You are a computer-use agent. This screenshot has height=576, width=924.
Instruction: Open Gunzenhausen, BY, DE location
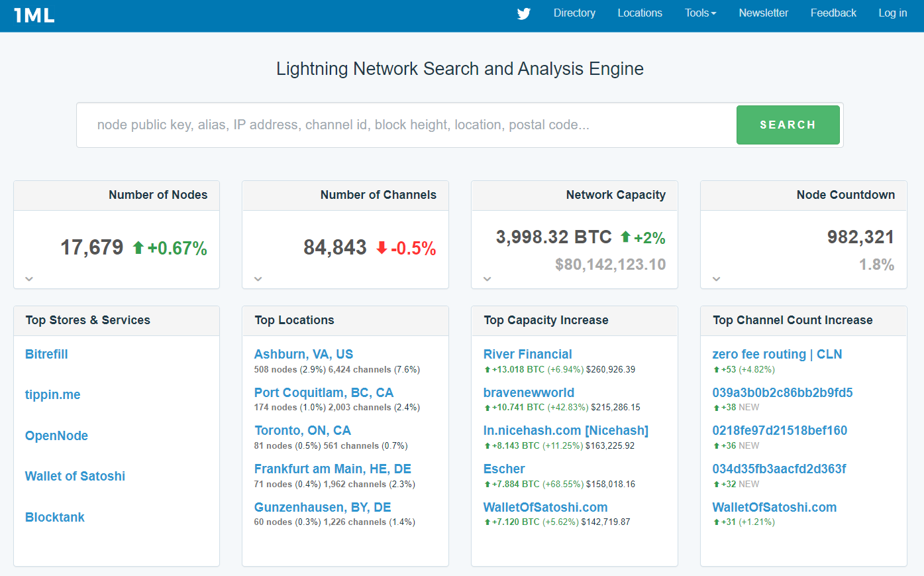click(x=323, y=507)
